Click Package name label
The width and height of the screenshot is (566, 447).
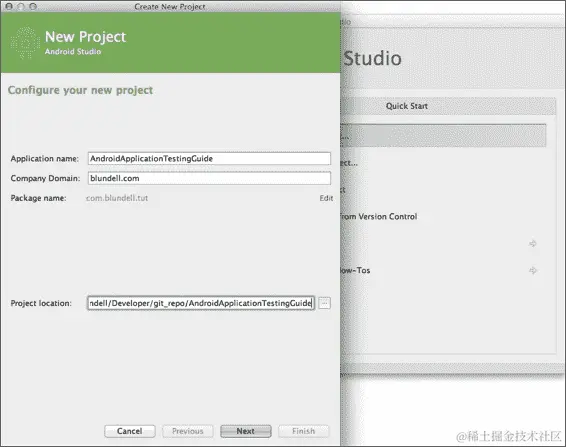tap(39, 198)
